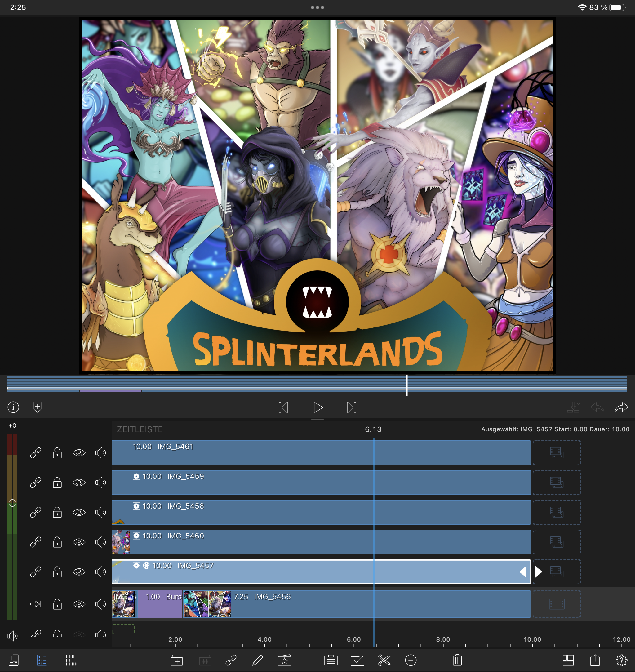The height and width of the screenshot is (672, 635).
Task: Hide the IMG_5459 track
Action: coord(79,483)
